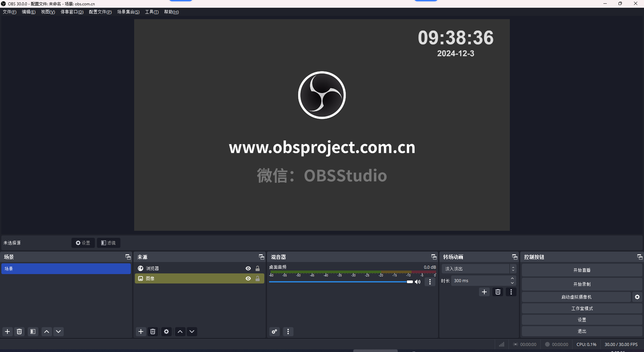Move source up in Sources panel
The image size is (644, 352).
[180, 332]
